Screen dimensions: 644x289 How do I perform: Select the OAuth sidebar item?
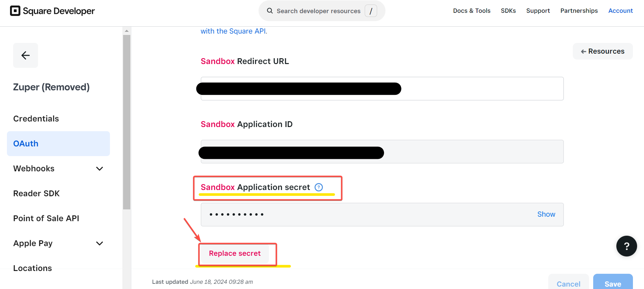click(x=58, y=144)
